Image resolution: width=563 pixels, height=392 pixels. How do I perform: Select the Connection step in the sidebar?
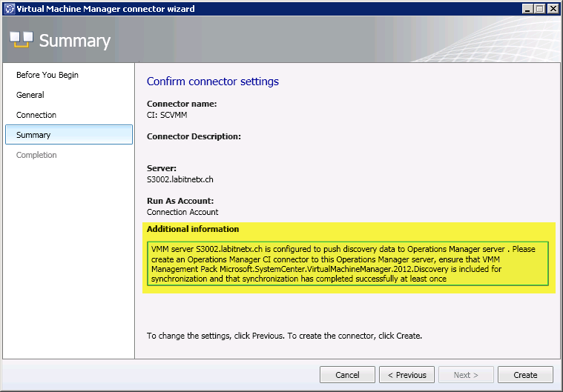point(36,115)
